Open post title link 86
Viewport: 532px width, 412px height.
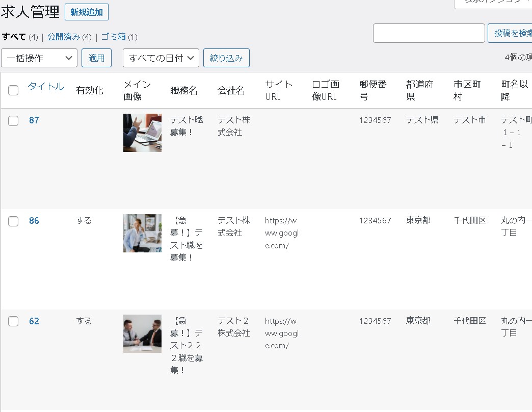[x=34, y=221]
